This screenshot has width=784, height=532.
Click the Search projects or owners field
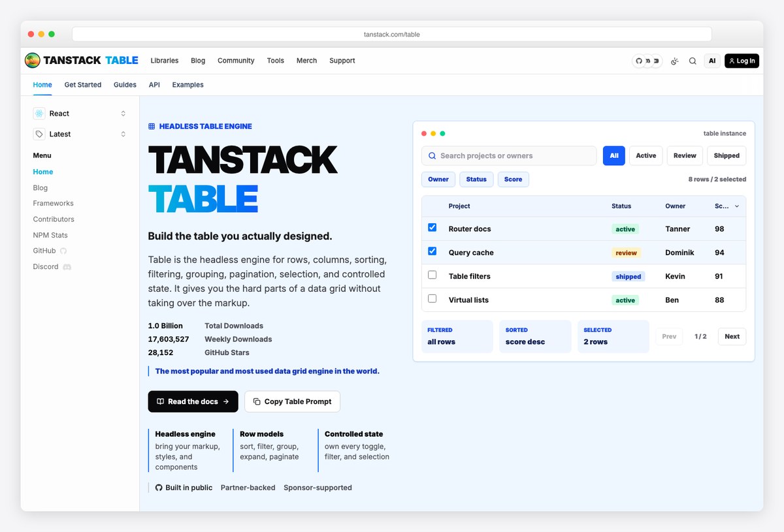click(x=509, y=156)
